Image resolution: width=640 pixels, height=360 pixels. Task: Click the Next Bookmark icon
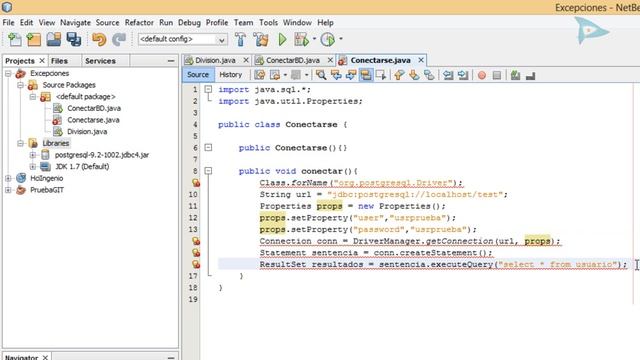coord(414,75)
